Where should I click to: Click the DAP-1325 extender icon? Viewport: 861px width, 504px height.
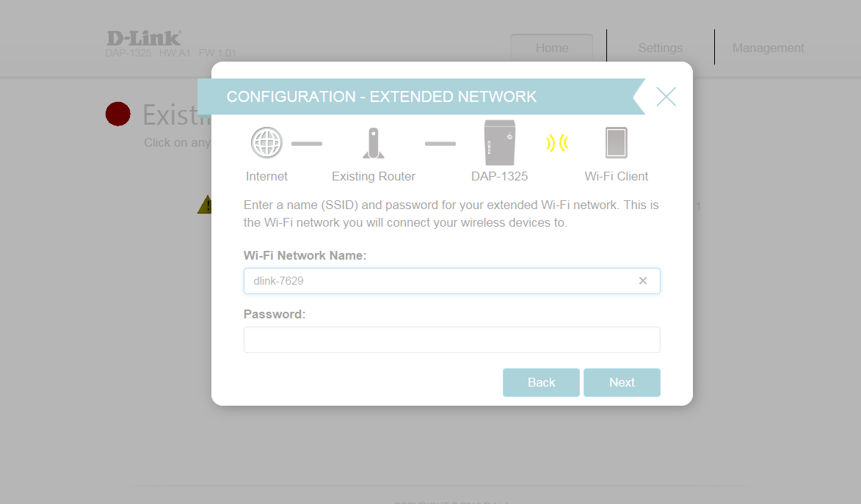(x=500, y=143)
